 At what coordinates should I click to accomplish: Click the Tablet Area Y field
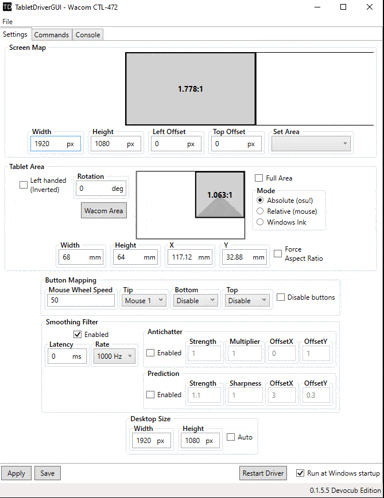tap(244, 257)
